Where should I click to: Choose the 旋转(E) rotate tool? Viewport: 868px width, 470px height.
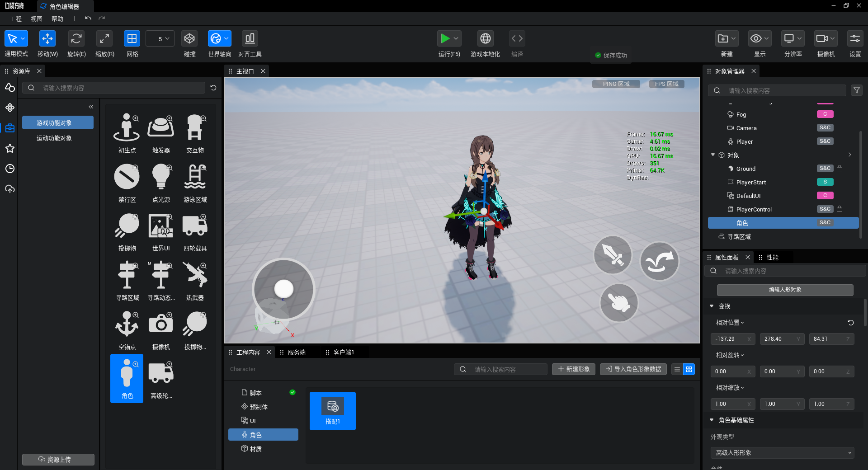coord(76,39)
